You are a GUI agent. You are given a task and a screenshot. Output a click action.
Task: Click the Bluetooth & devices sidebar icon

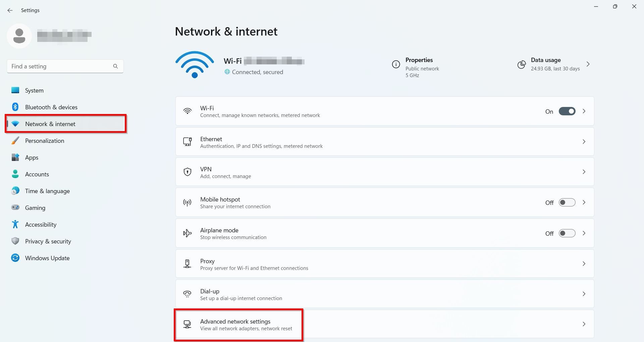[15, 107]
